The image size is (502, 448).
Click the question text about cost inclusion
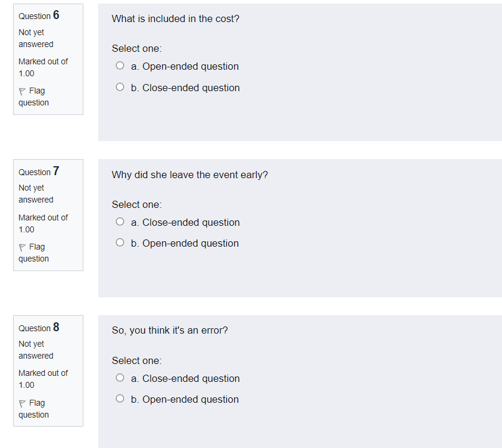point(175,18)
